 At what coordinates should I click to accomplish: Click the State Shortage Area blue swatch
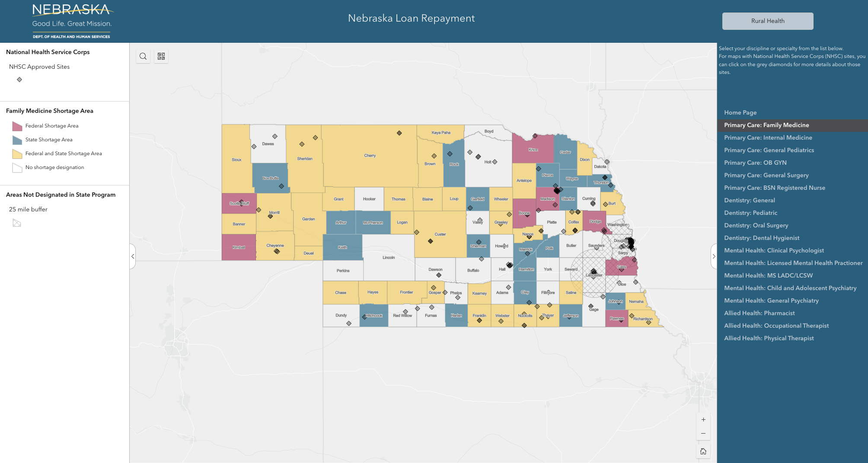pos(17,140)
